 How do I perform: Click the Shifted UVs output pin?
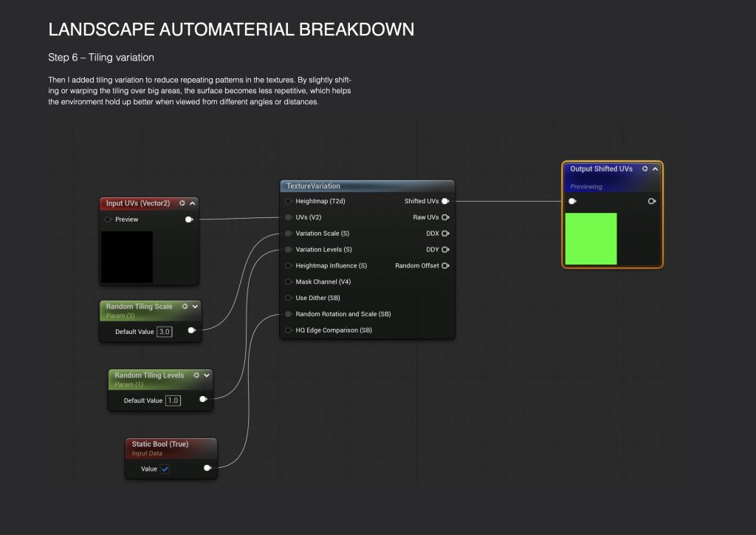pos(445,201)
